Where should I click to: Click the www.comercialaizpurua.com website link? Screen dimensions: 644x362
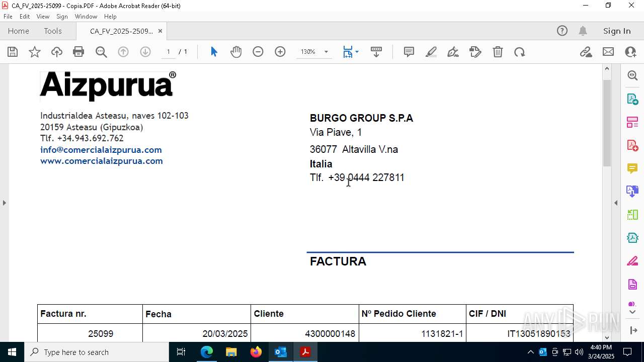[x=102, y=161]
